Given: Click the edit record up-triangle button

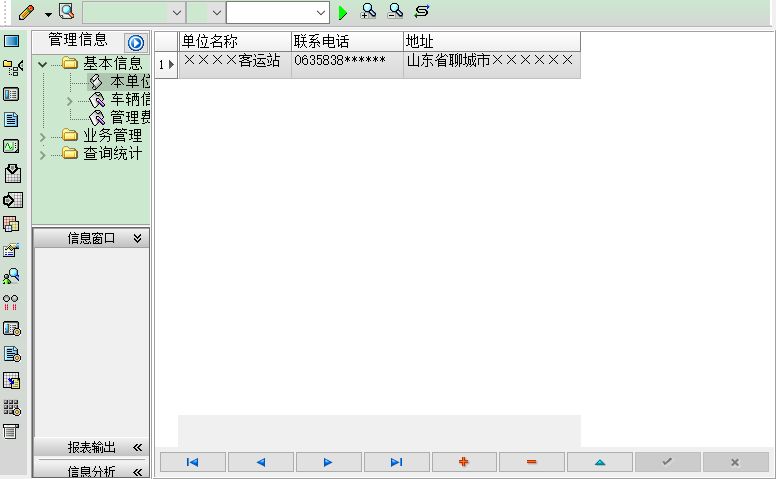Looking at the screenshot, I should pyautogui.click(x=600, y=462).
